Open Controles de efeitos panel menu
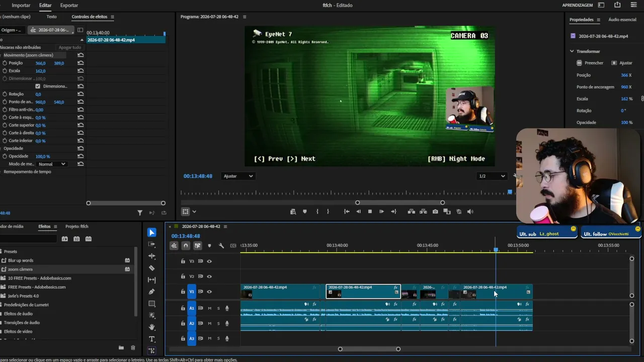The image size is (644, 362). click(112, 17)
